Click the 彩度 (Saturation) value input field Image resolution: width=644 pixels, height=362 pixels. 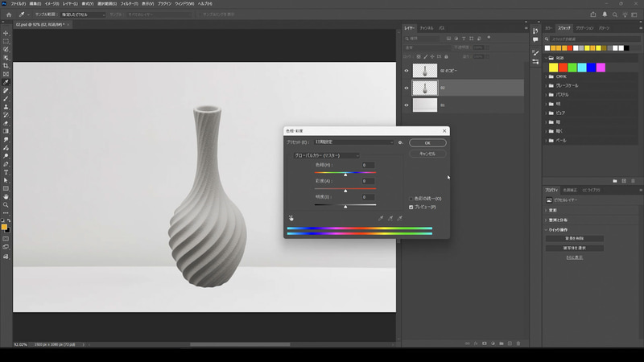point(367,181)
